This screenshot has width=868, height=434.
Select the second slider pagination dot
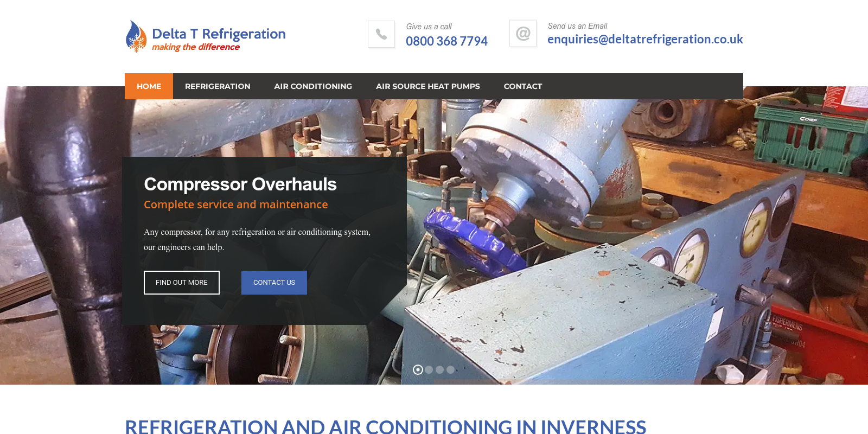(x=429, y=369)
